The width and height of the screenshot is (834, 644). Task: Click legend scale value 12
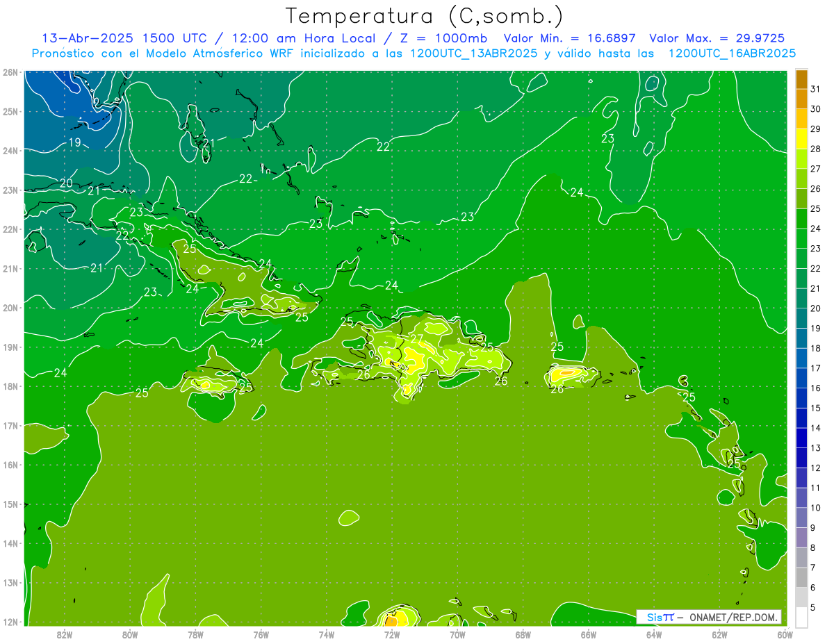pyautogui.click(x=816, y=468)
